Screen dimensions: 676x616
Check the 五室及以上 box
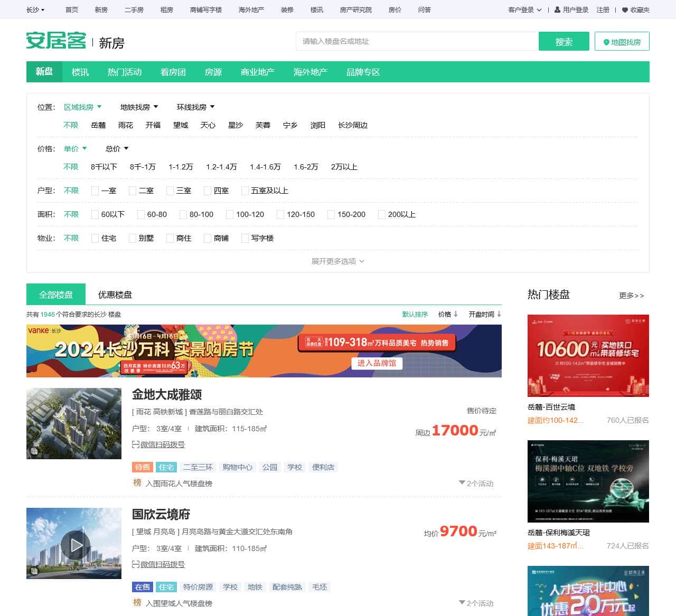click(x=245, y=191)
